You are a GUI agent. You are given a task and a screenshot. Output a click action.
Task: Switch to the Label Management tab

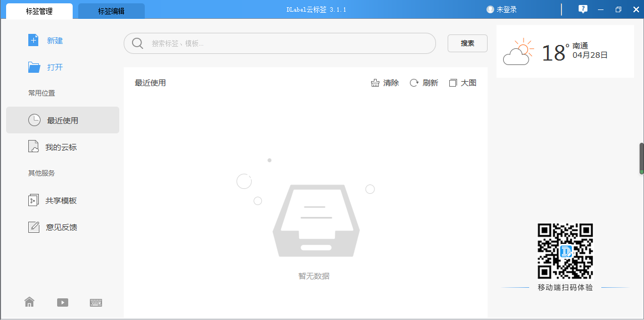[39, 11]
